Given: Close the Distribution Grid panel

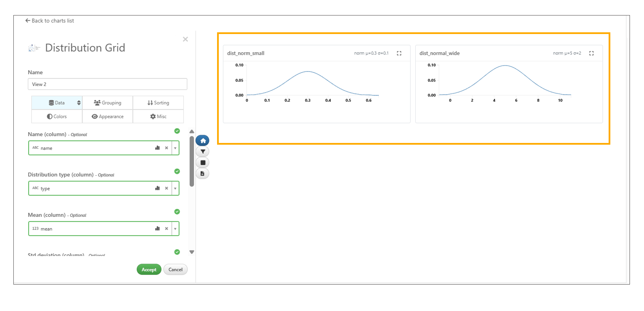Looking at the screenshot, I should point(185,39).
